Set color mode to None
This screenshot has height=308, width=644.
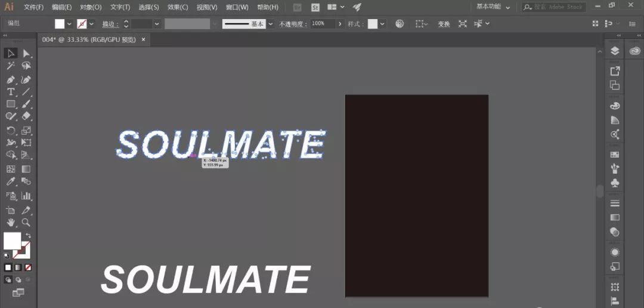tap(28, 267)
